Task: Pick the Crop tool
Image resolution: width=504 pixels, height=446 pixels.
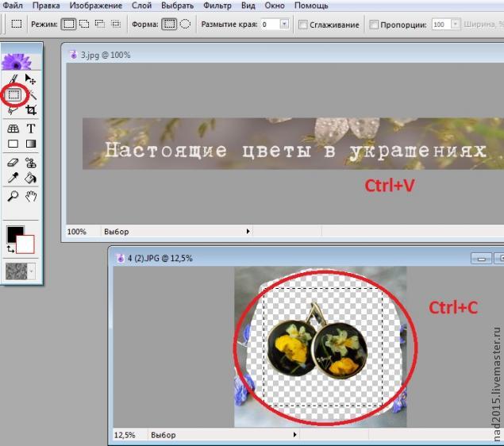Action: tap(31, 110)
